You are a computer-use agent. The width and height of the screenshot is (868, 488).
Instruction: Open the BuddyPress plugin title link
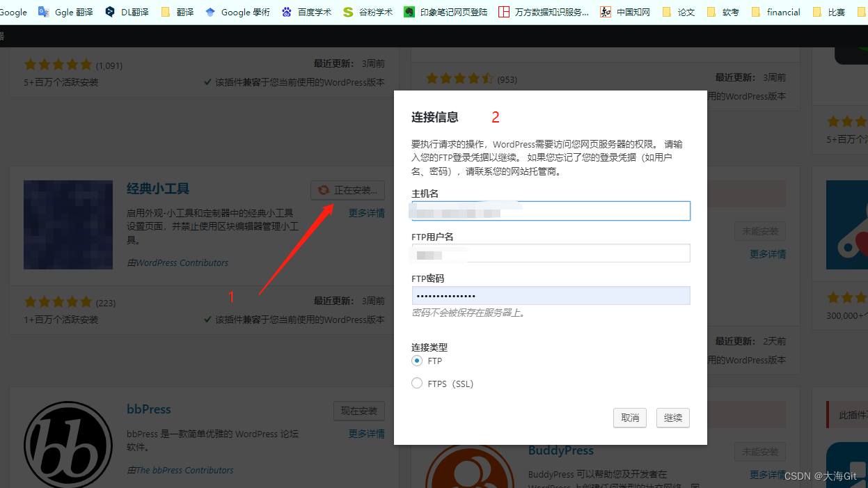[561, 450]
